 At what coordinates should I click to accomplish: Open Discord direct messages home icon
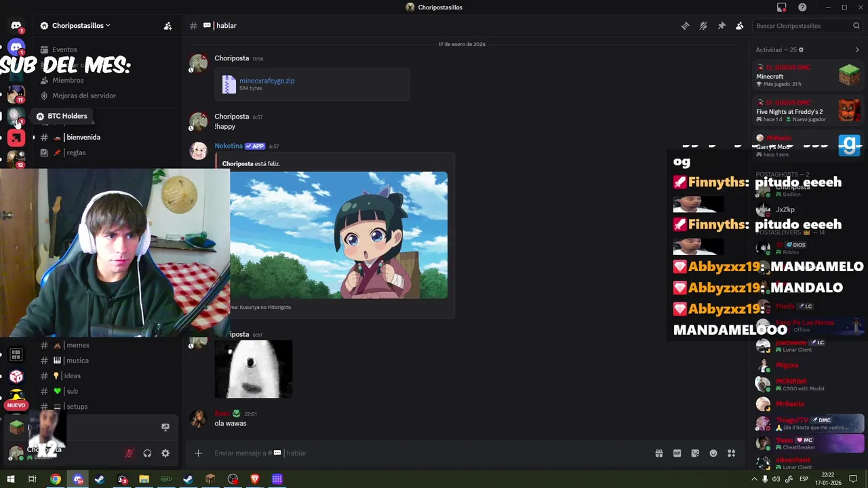[x=16, y=26]
